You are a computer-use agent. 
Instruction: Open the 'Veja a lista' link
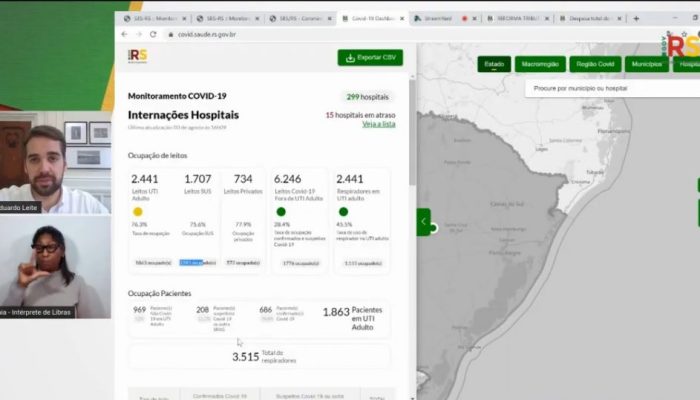378,124
